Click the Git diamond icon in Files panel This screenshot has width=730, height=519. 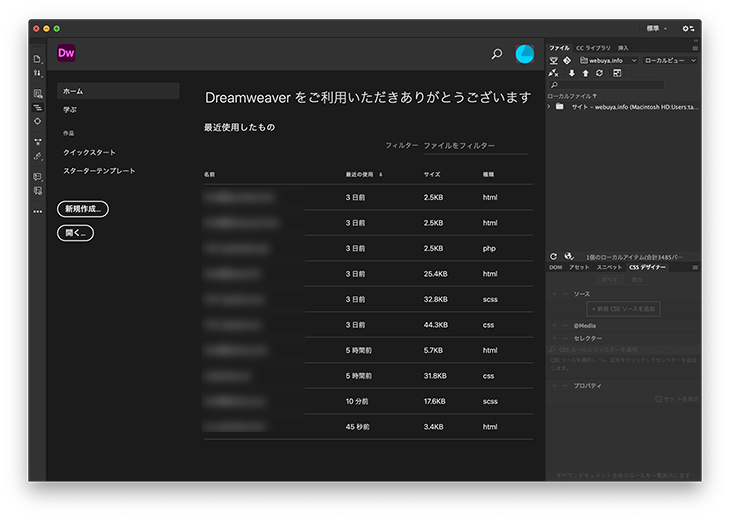click(x=567, y=61)
